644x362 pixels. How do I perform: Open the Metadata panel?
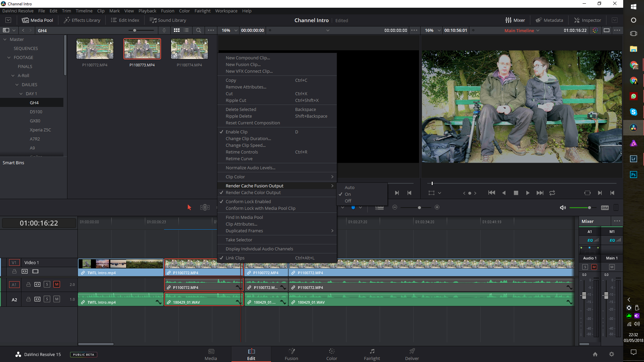[549, 20]
